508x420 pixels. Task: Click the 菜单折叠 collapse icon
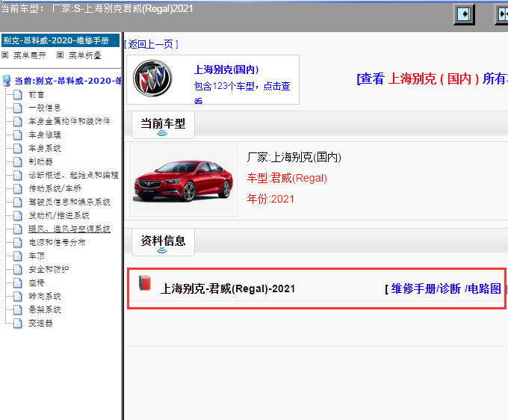click(x=60, y=55)
